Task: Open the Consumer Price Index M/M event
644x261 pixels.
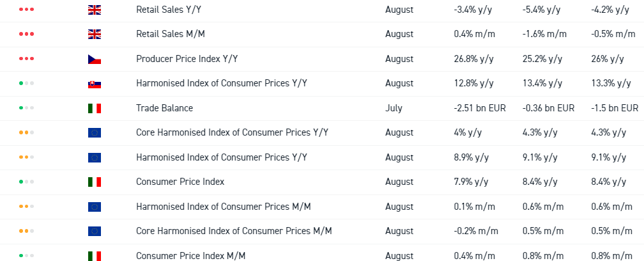Action: pos(190,256)
